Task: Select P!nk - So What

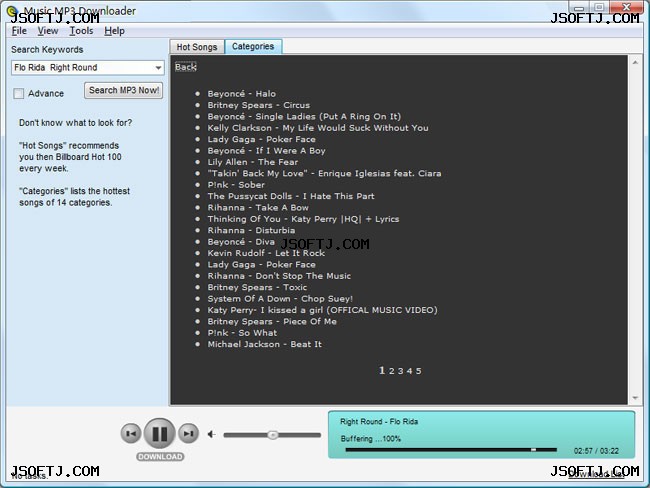Action: (242, 333)
